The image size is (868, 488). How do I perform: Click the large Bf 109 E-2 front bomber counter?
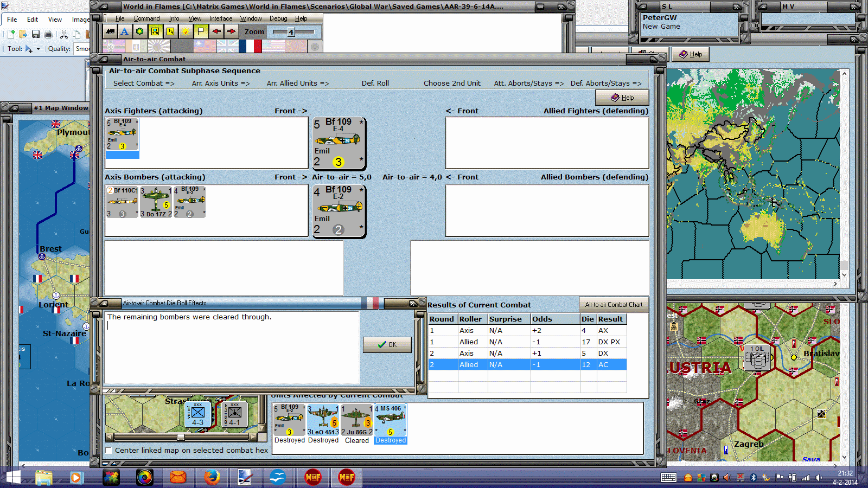coord(339,211)
